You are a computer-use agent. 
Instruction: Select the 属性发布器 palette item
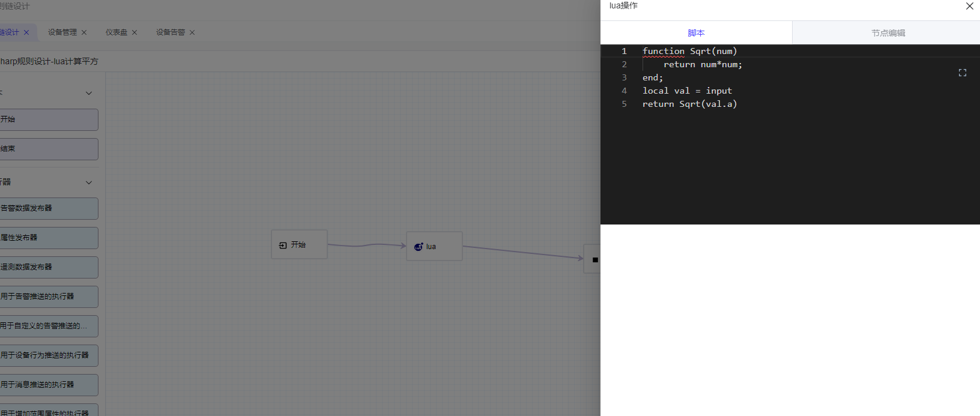[x=48, y=238]
